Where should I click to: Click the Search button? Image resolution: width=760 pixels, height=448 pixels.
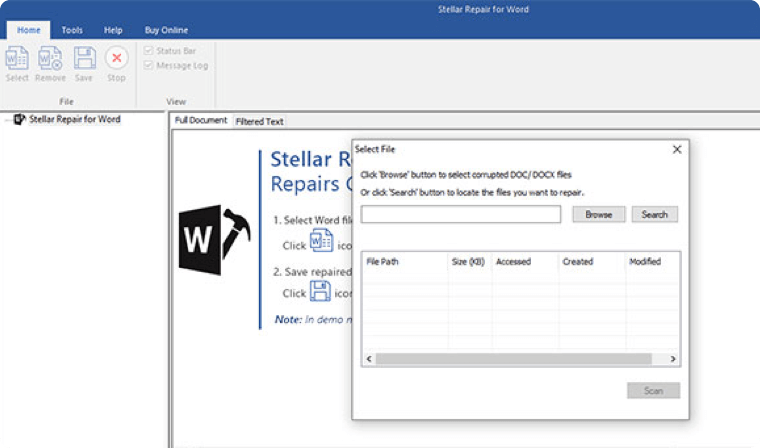click(x=654, y=214)
